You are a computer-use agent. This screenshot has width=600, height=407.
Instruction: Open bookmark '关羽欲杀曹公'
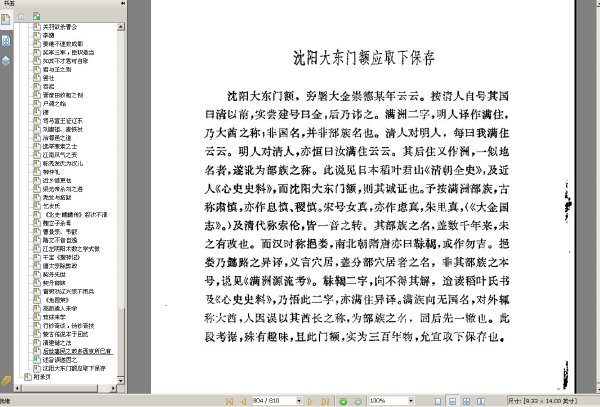point(60,27)
